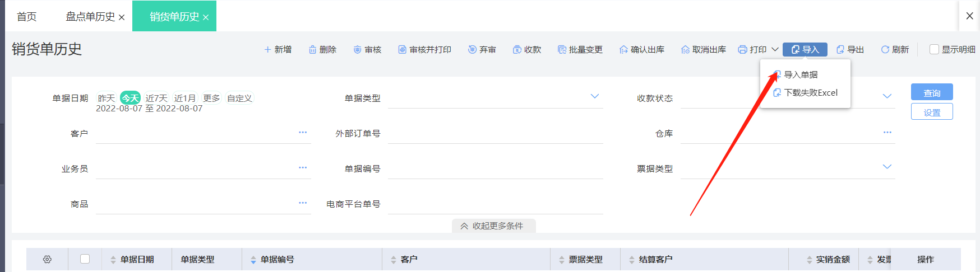Image resolution: width=980 pixels, height=272 pixels.
Task: Collapse filters with 收起更多条件
Action: (x=493, y=226)
